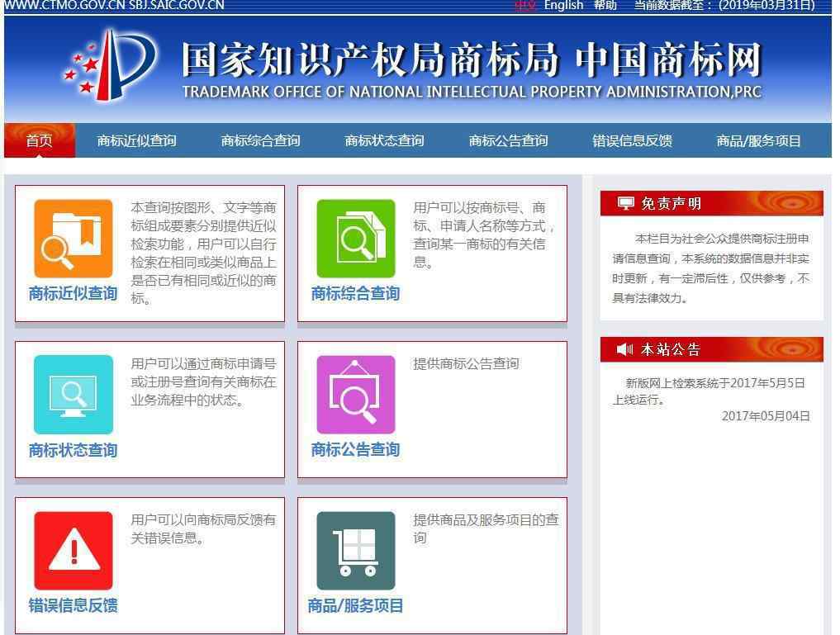The height and width of the screenshot is (635, 840).
Task: Click the 本栏目为社会公众 disclaimer paragraph
Action: [711, 268]
